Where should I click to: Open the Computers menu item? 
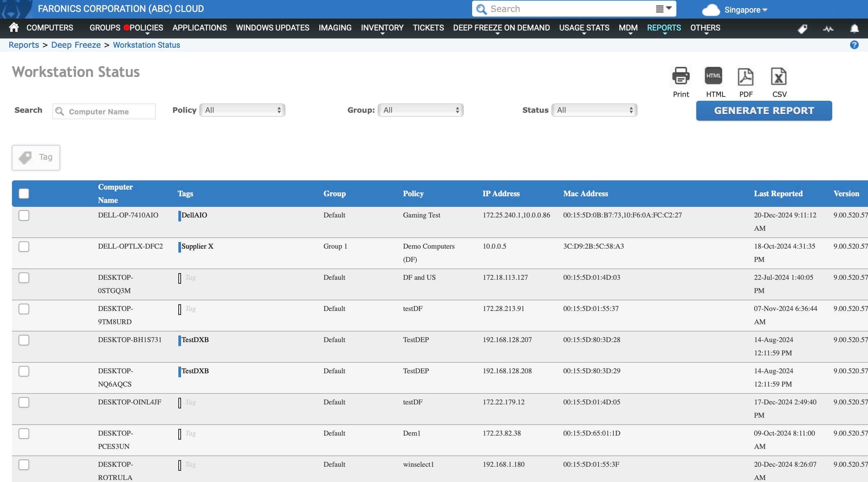pyautogui.click(x=50, y=28)
